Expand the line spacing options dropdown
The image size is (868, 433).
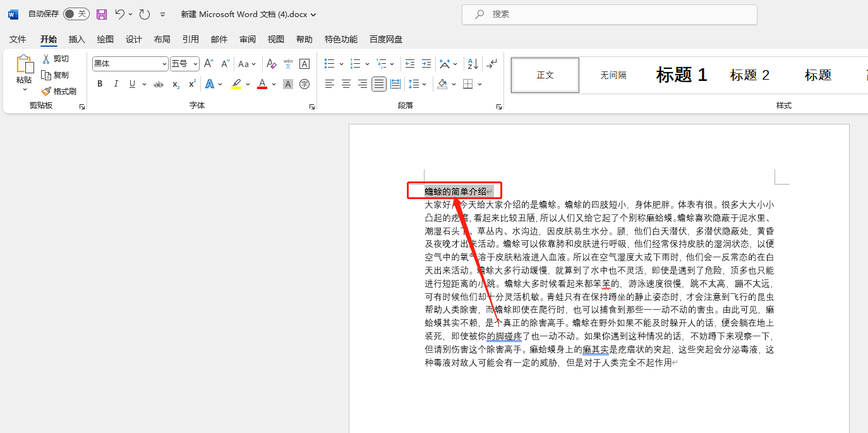423,83
